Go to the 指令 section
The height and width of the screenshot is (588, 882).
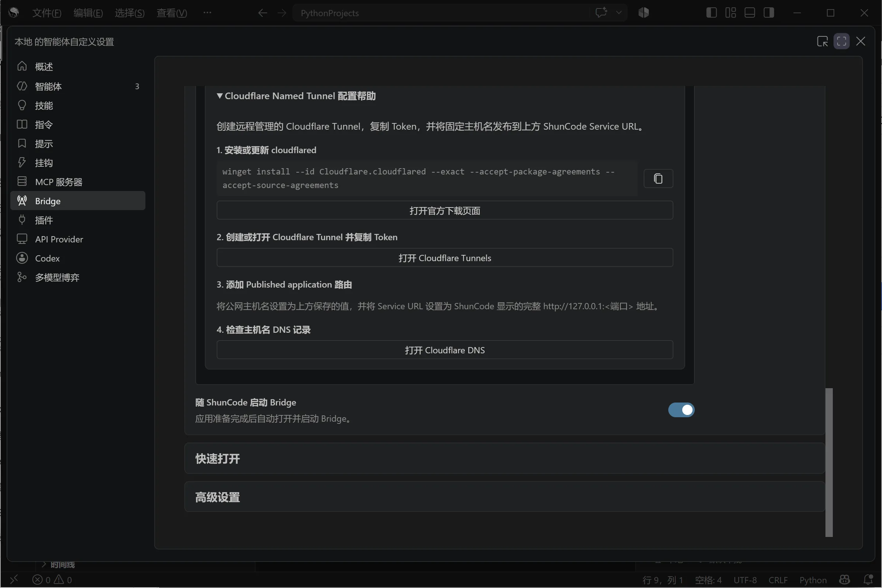click(77, 125)
